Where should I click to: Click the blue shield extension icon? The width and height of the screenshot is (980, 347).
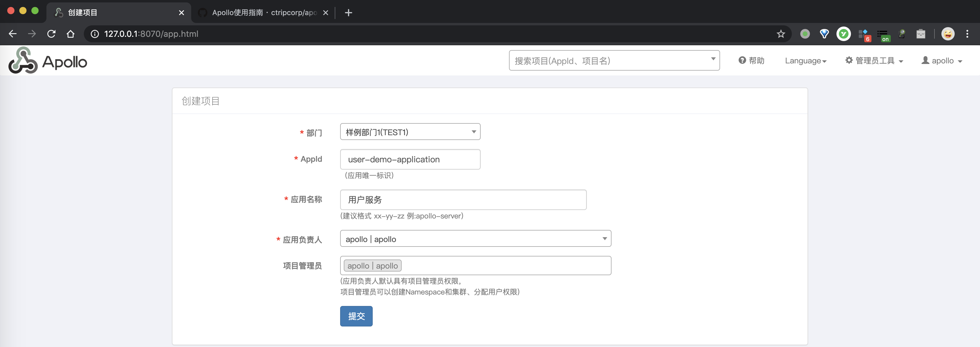pos(824,34)
